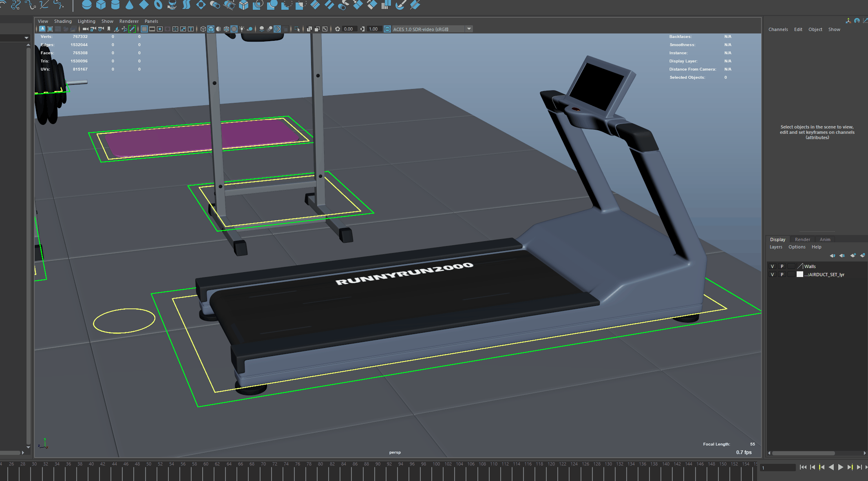This screenshot has width=868, height=481.
Task: Open the Panels menu in the viewport
Action: point(151,21)
